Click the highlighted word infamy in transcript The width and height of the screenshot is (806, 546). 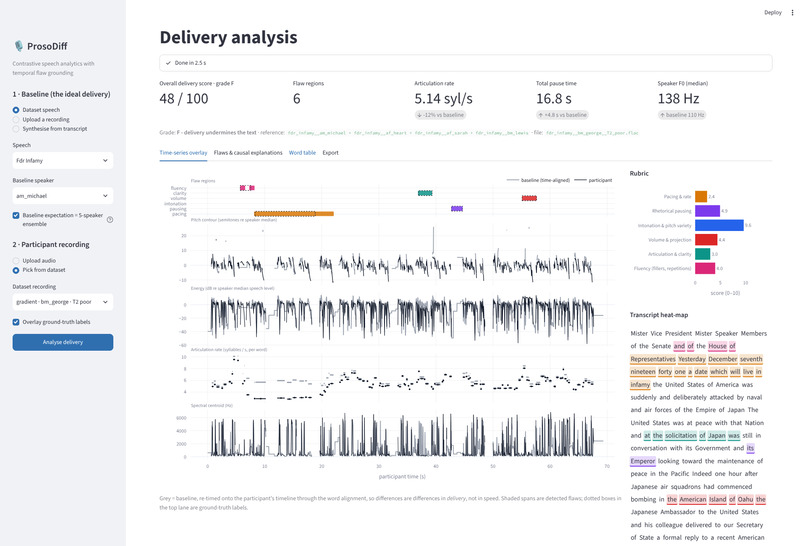640,385
